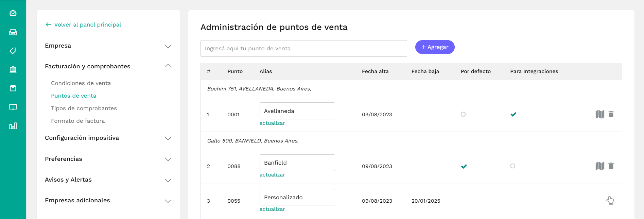Edit the Personalizado alias field
Screen dimensions: 644x219
297,197
